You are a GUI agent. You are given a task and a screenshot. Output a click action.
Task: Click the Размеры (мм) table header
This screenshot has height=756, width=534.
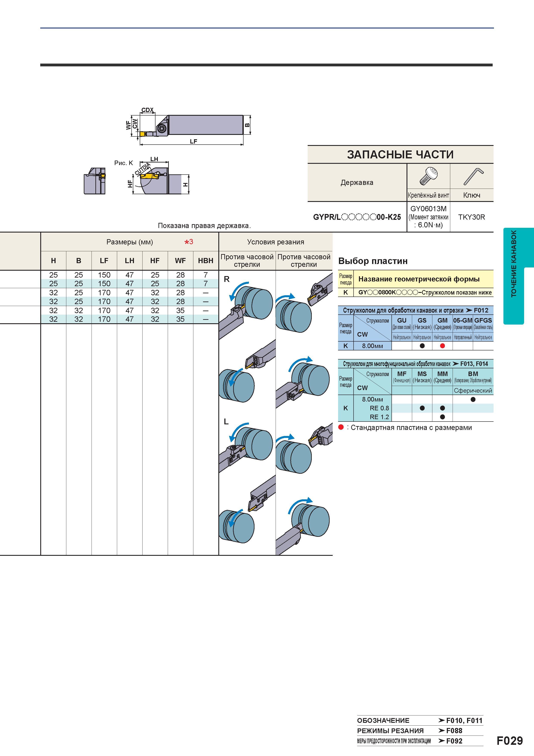[130, 242]
